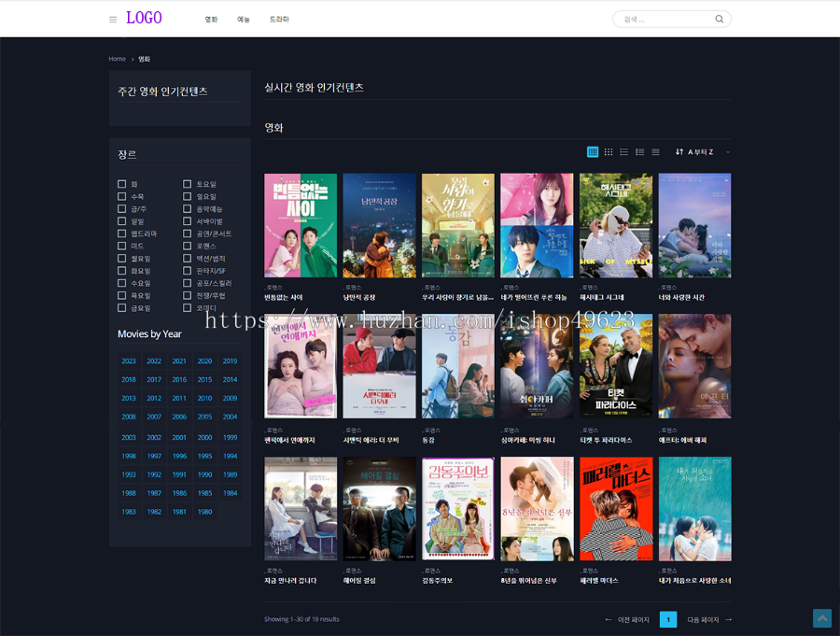Image resolution: width=840 pixels, height=636 pixels.
Task: Filter movies by year 2010
Action: [x=204, y=399]
